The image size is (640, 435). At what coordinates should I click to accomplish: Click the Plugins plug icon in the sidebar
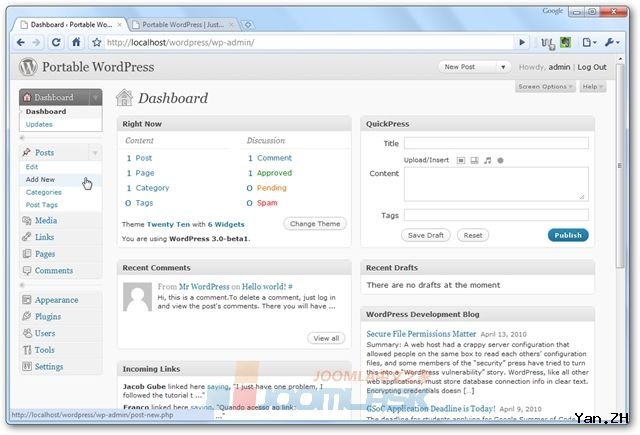27,316
